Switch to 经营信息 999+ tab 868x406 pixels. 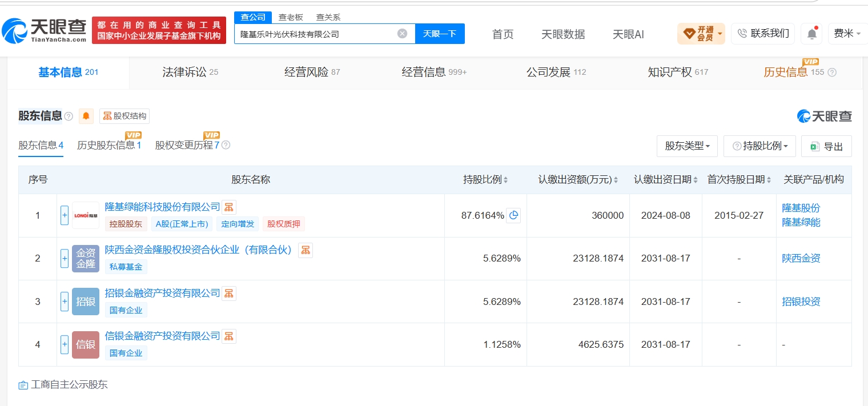coord(434,73)
